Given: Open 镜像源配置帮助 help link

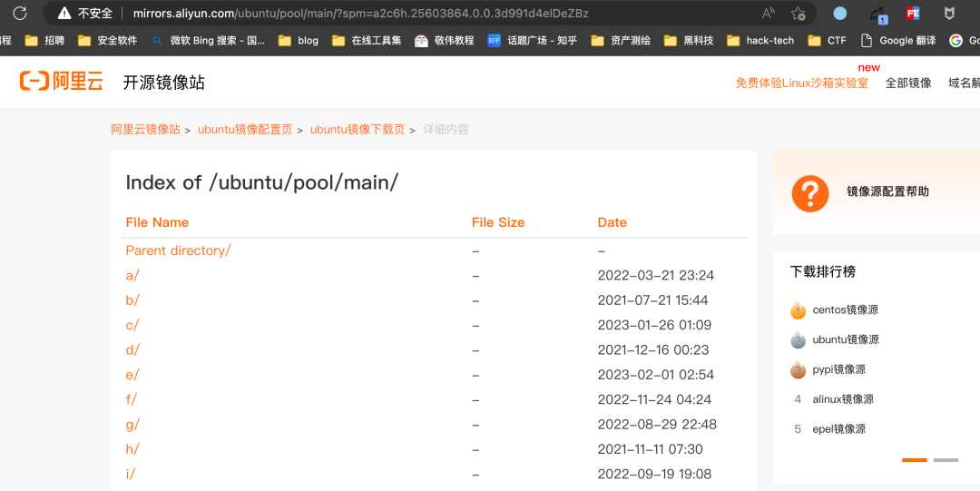Looking at the screenshot, I should [887, 192].
